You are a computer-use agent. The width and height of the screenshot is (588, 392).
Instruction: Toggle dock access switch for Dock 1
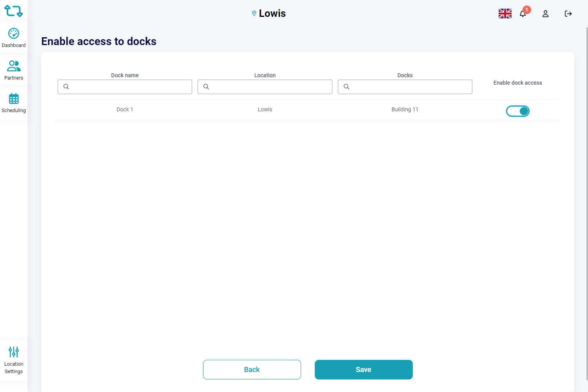click(x=518, y=111)
